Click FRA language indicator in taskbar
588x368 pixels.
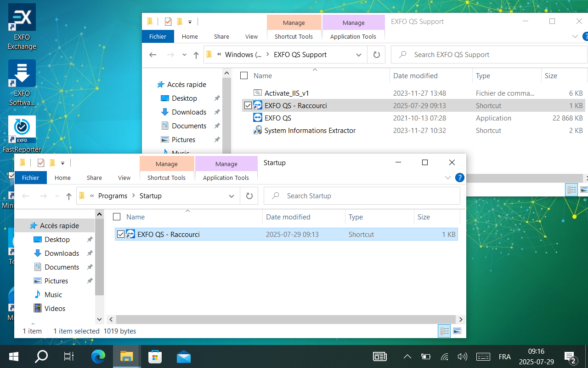pos(504,356)
